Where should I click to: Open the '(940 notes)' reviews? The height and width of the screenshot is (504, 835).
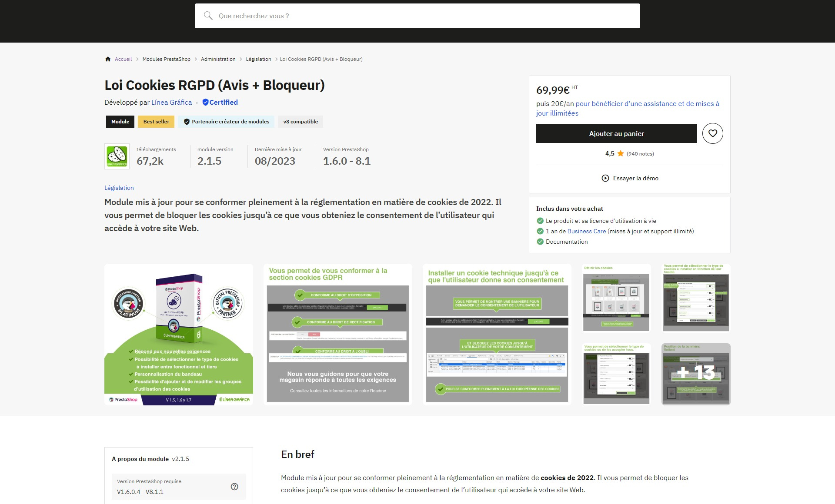click(640, 154)
